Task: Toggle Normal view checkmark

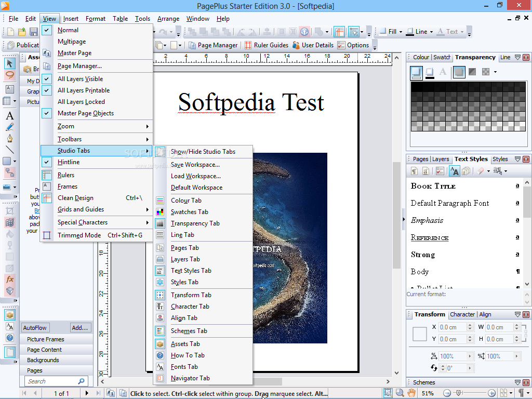Action: pos(47,30)
